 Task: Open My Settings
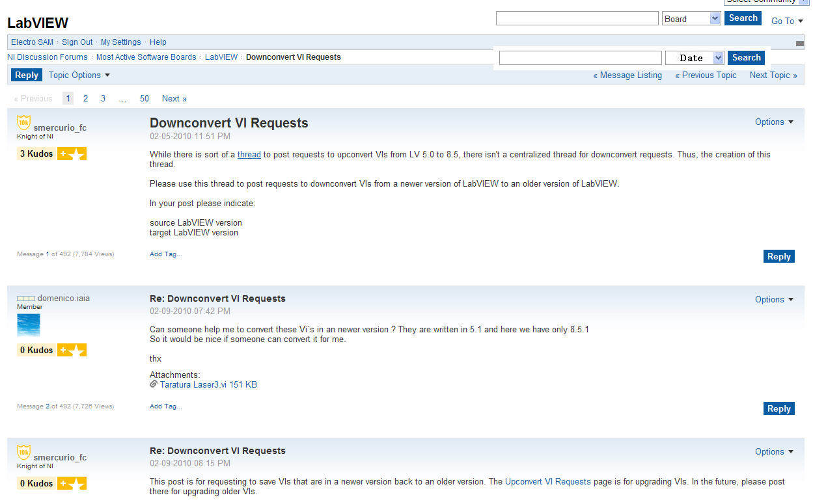coord(121,42)
